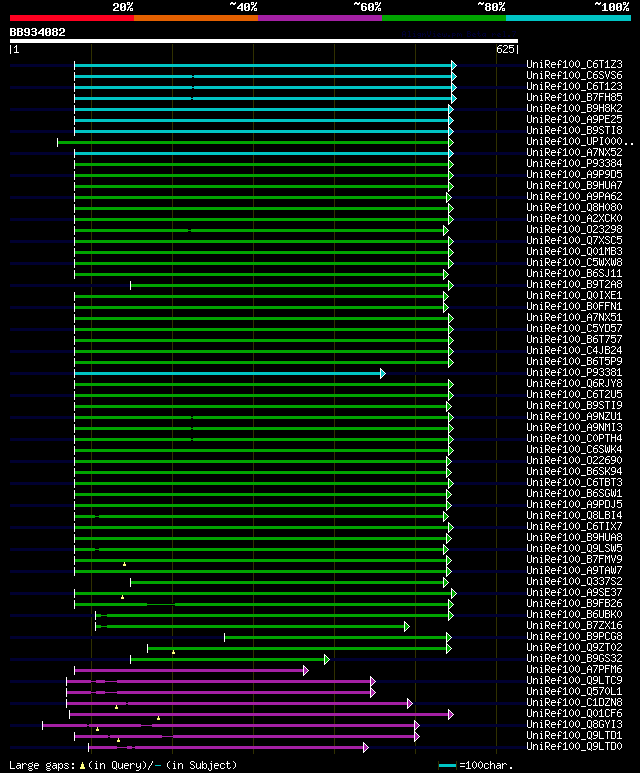This screenshot has width=640, height=773.
Task: Open hit UniRef100_Q570L1
Action: [x=574, y=692]
